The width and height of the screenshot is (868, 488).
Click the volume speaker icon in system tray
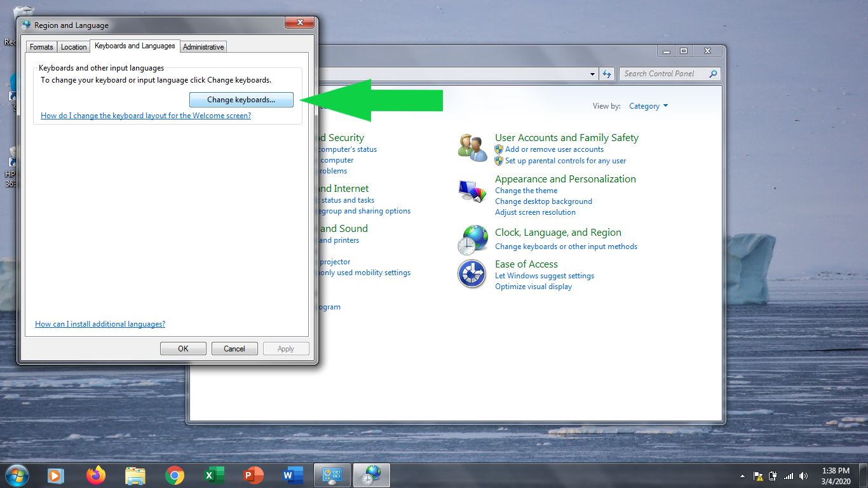coord(803,475)
